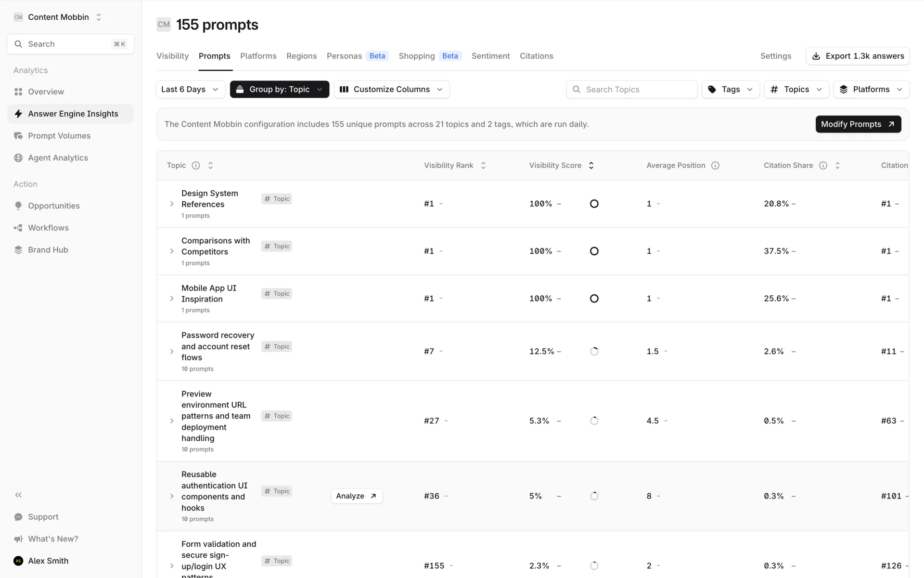Click the Export 1.3k answers button
The width and height of the screenshot is (924, 578).
[x=858, y=56]
